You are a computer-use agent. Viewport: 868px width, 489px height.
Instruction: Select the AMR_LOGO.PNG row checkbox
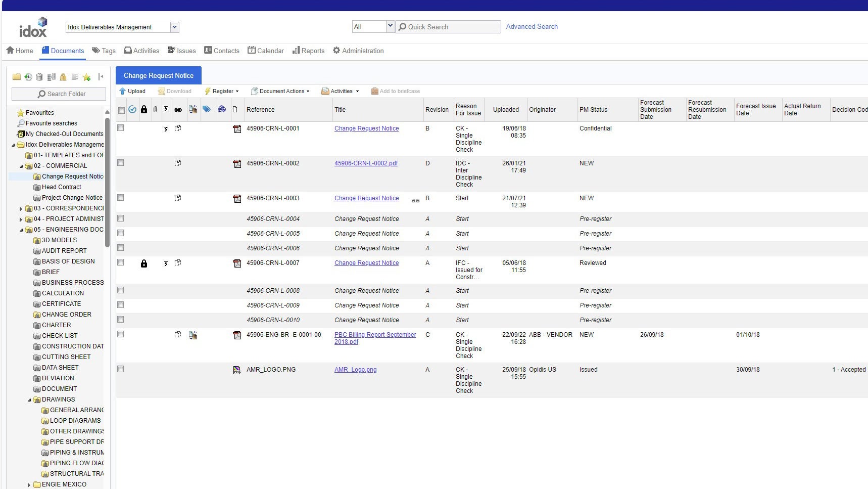(121, 369)
